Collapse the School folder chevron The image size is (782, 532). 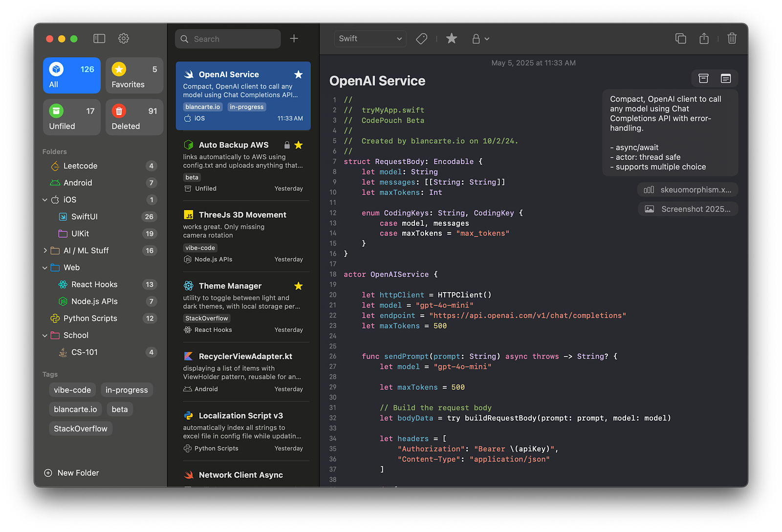[45, 336]
